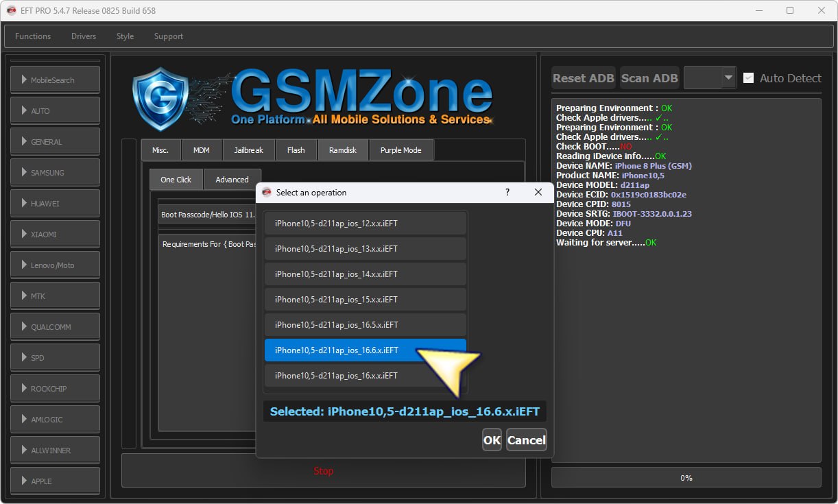
Task: Switch to the Misc. tab
Action: (x=160, y=150)
